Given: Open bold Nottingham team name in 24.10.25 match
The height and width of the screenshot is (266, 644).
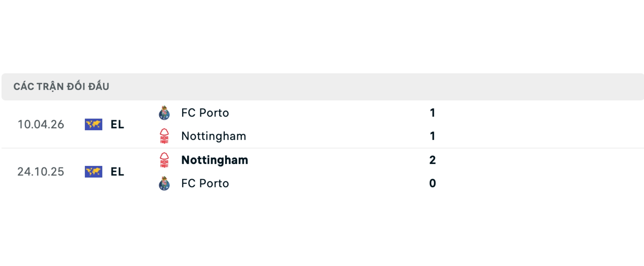Looking at the screenshot, I should click(215, 160).
